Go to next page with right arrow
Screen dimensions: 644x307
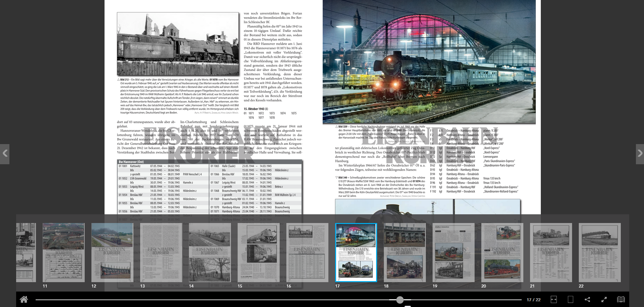639,154
